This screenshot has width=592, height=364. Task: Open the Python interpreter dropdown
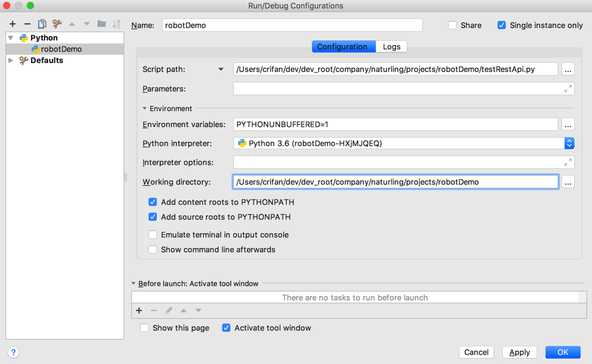point(569,143)
